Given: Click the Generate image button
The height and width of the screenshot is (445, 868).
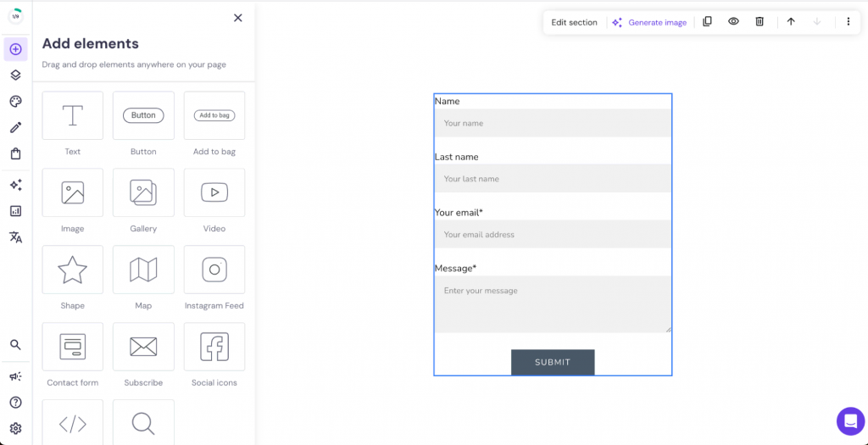Looking at the screenshot, I should point(649,23).
